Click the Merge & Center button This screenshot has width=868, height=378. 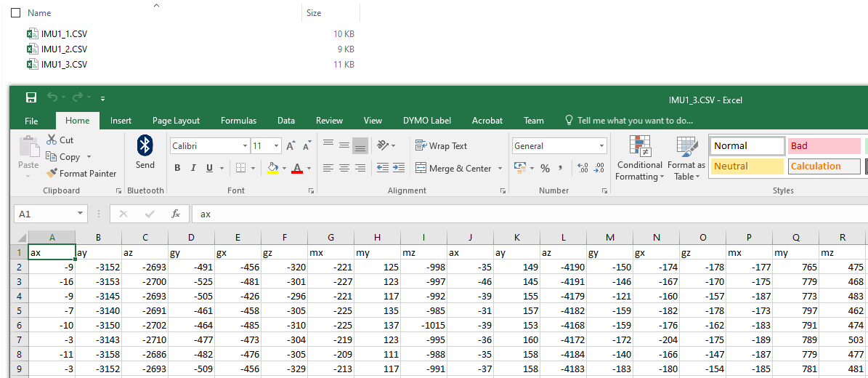coord(453,169)
